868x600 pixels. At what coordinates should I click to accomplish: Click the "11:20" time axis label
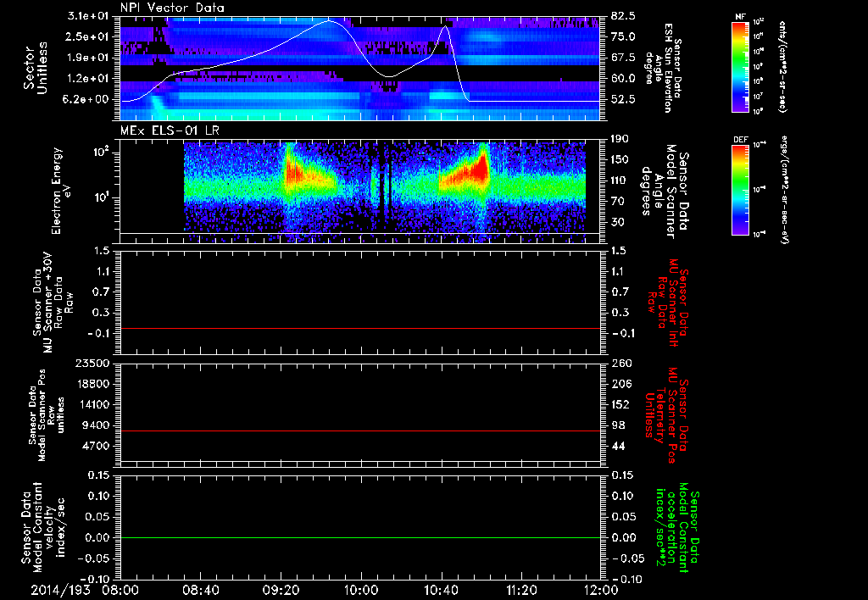(x=521, y=590)
